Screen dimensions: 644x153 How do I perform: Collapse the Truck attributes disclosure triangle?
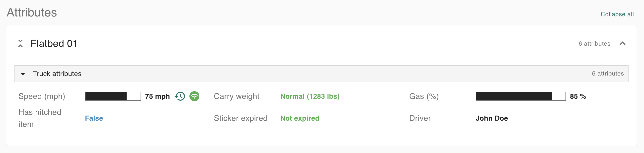coord(23,74)
